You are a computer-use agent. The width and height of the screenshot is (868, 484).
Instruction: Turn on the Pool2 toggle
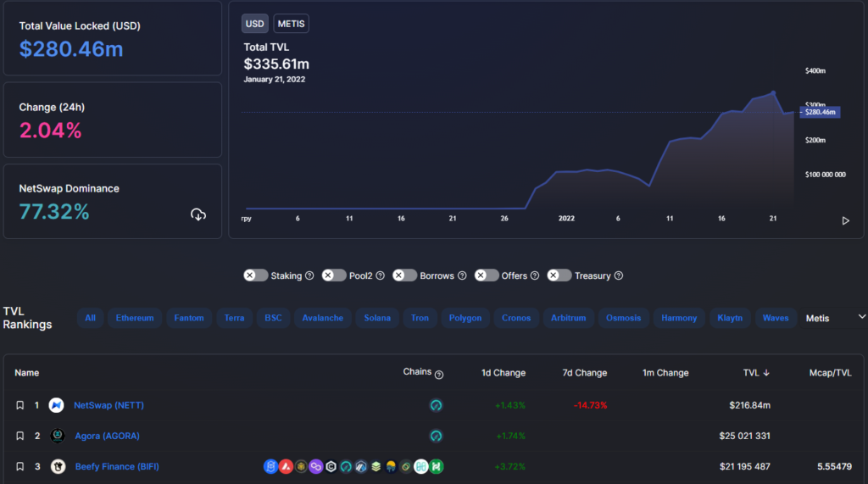point(334,275)
